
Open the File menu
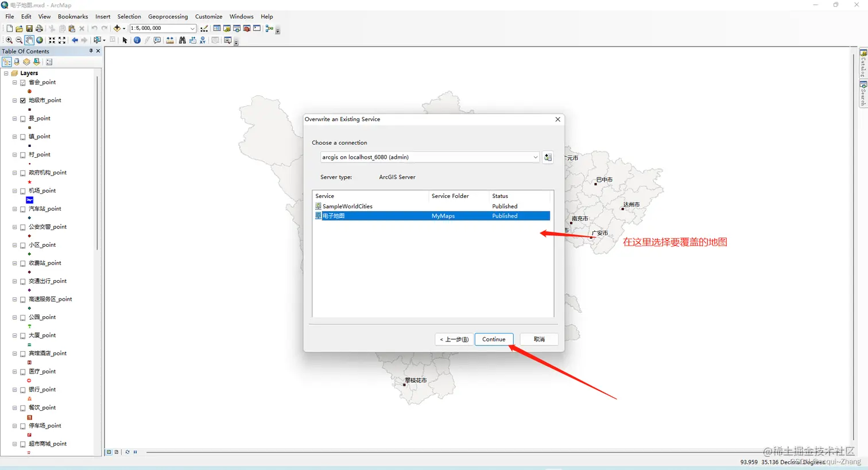click(x=10, y=17)
